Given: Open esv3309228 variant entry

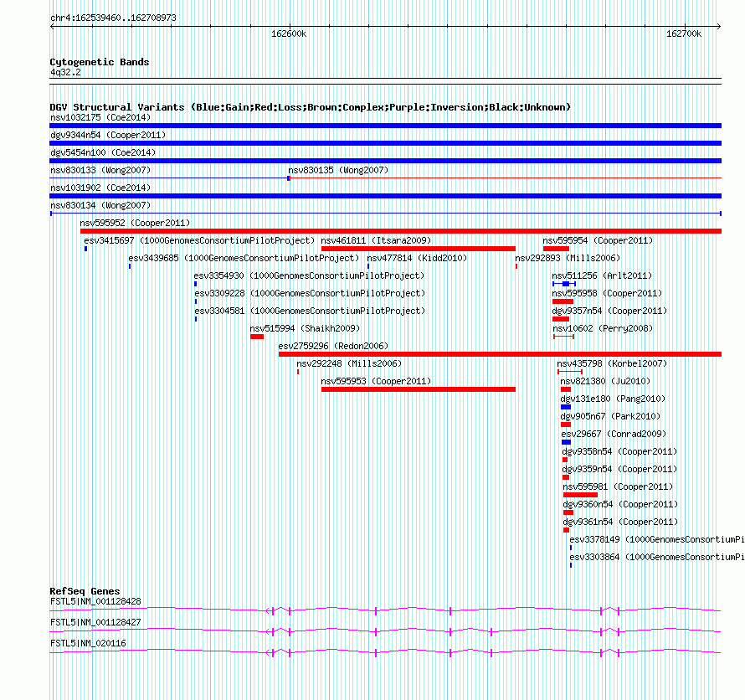Looking at the screenshot, I should click(310, 293).
